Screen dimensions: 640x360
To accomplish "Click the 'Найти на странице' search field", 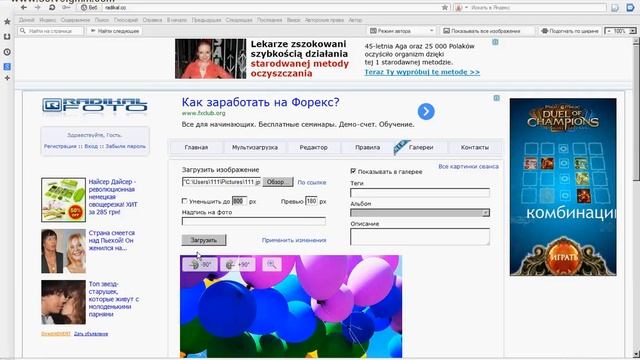I will coord(51,31).
